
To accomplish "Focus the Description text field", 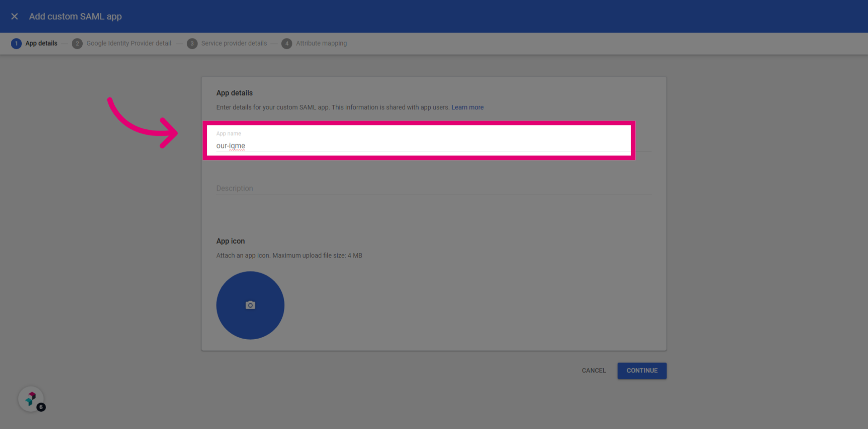I will (x=434, y=188).
